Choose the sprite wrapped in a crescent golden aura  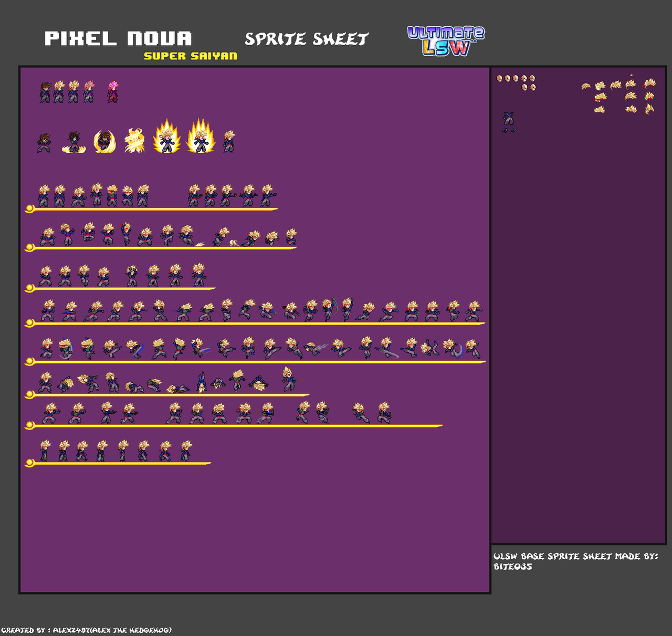[104, 141]
